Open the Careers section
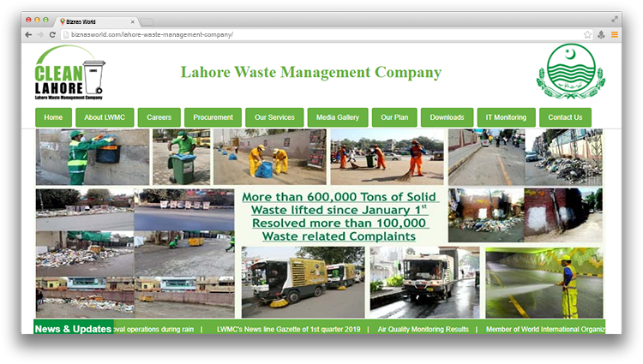The image size is (643, 364). pos(159,117)
